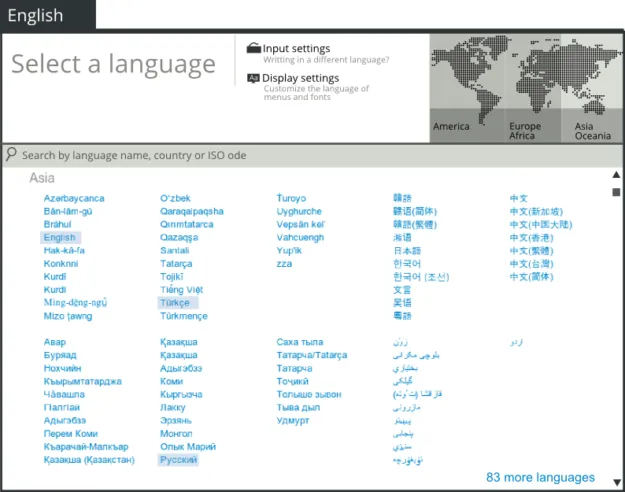The height and width of the screenshot is (492, 625).
Task: Select English in the Asia list
Action: coord(60,238)
